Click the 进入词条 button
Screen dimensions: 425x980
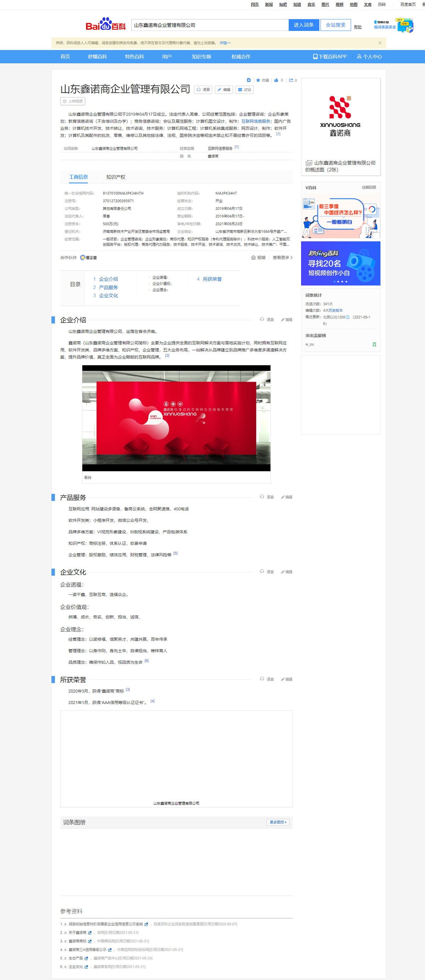(x=304, y=25)
